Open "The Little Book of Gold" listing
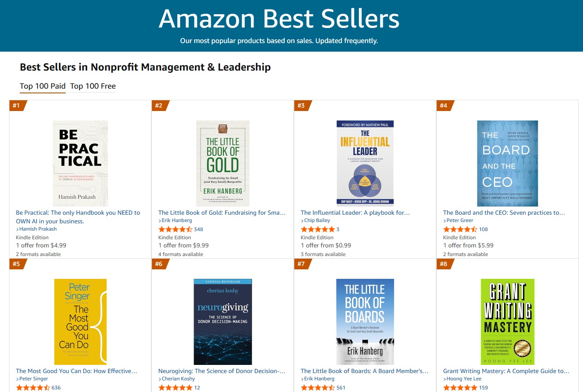The width and height of the screenshot is (583, 392). (221, 212)
